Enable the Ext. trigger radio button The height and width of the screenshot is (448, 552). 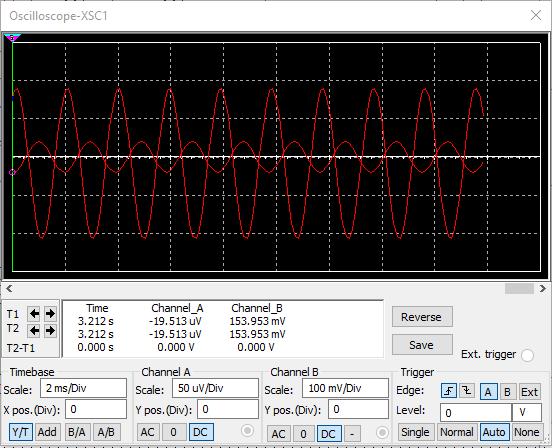tap(527, 355)
